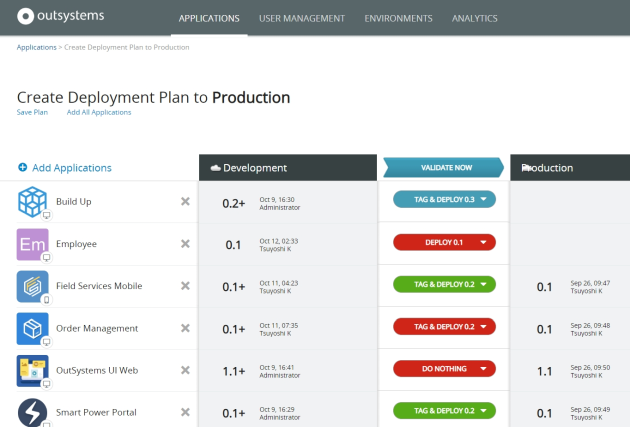This screenshot has width=630, height=427.
Task: Remove Field Services Mobile from the plan
Action: pos(185,286)
